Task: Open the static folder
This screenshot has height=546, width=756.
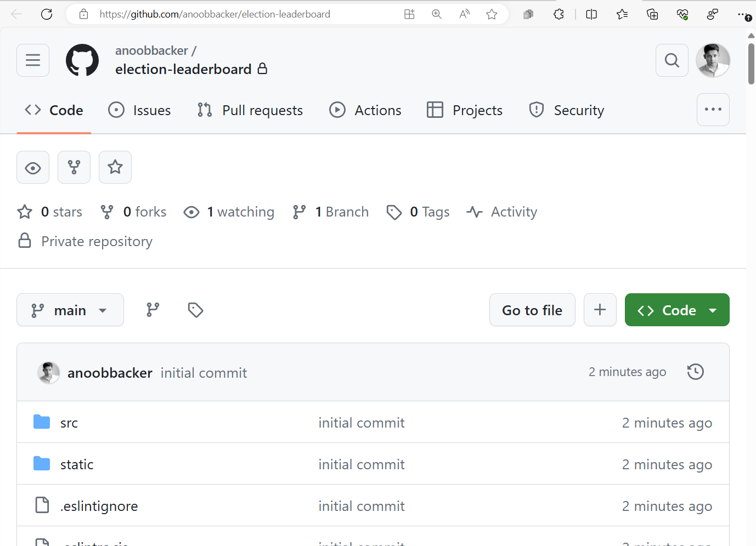Action: coord(77,464)
